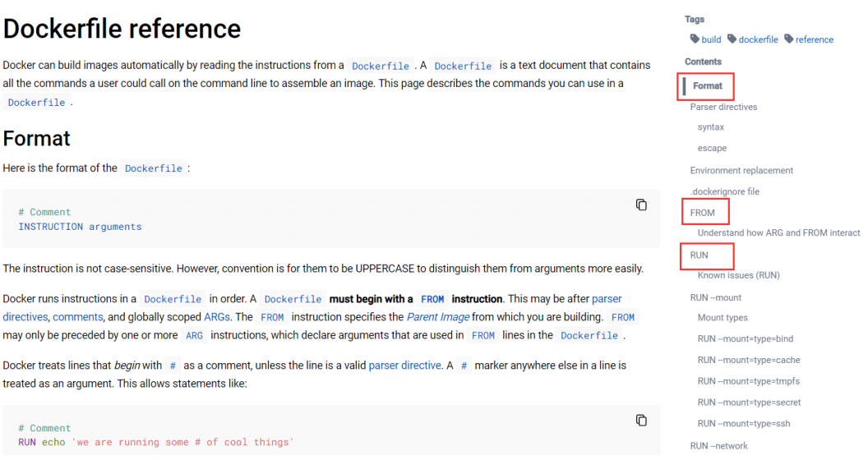Go to Environment replacement section
Viewport: 868px width, 460px height.
click(x=741, y=170)
